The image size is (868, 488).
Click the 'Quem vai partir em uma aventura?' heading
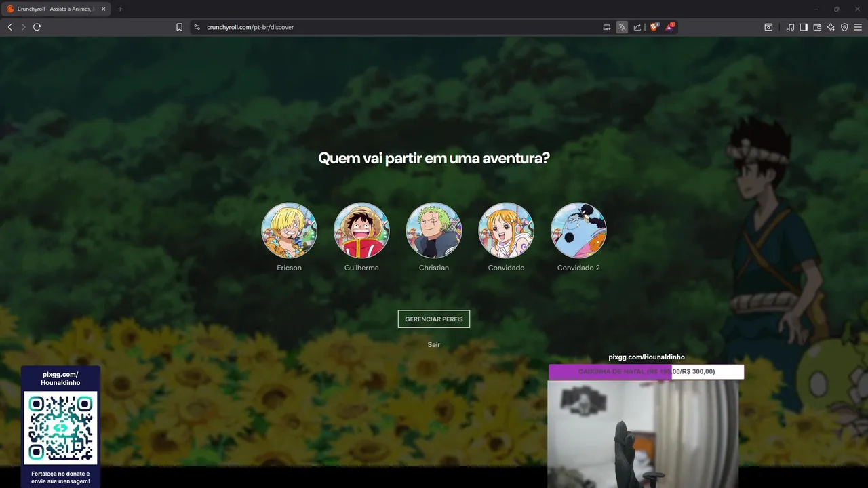[x=434, y=158]
